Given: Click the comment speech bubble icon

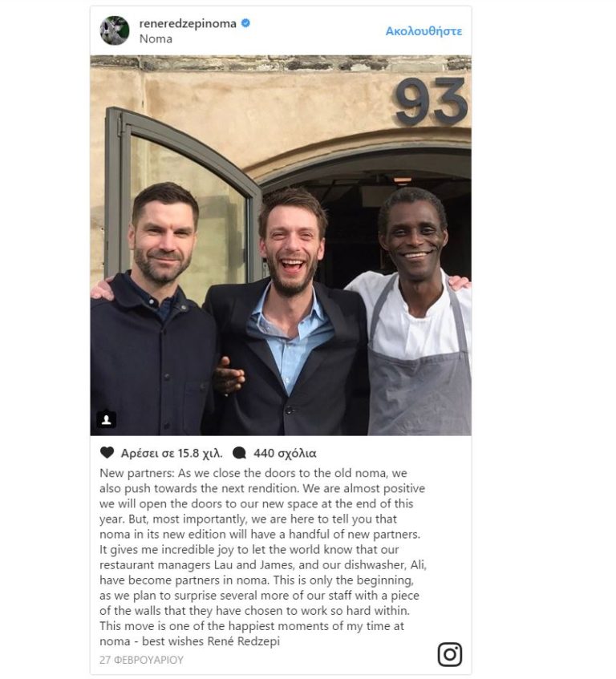Looking at the screenshot, I should [x=239, y=453].
